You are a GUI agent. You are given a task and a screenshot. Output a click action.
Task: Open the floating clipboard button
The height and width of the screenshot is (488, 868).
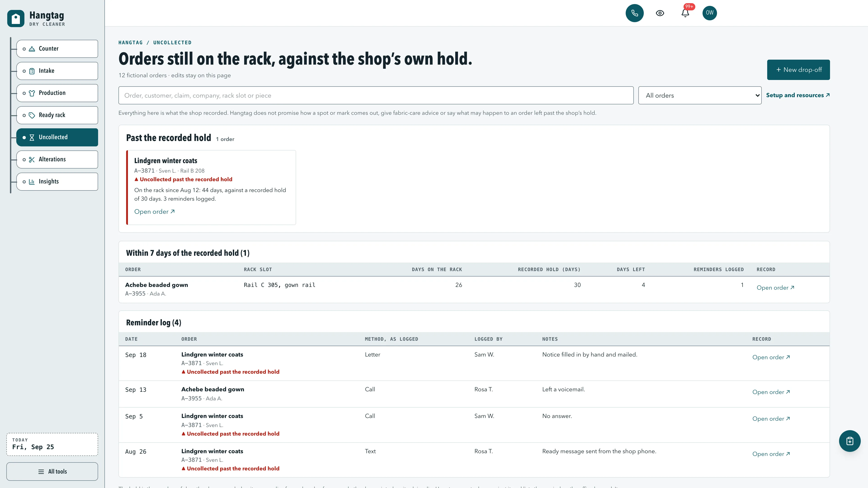tap(849, 441)
